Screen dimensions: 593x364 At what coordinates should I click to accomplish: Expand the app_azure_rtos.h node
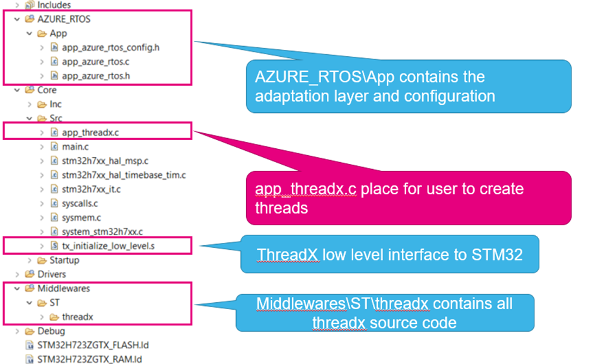tap(42, 76)
